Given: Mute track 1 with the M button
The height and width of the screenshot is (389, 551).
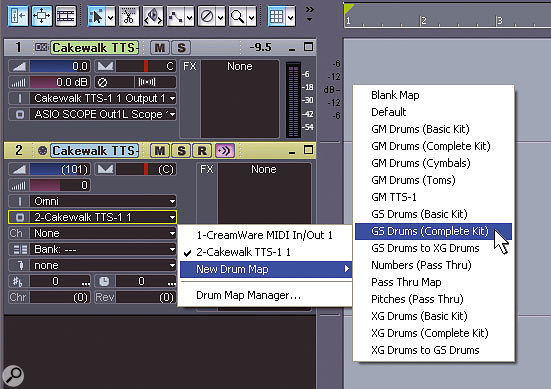Looking at the screenshot, I should point(160,47).
